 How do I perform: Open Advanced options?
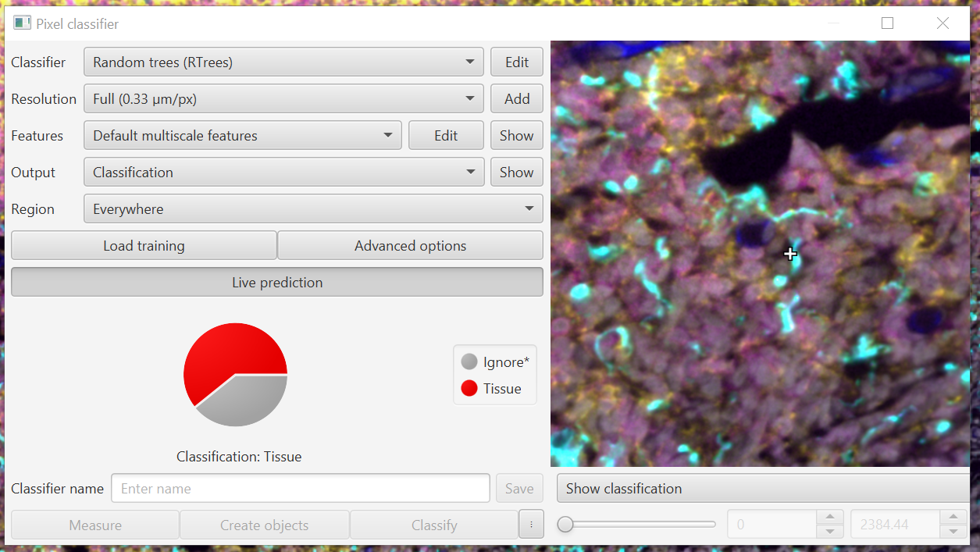pos(410,246)
